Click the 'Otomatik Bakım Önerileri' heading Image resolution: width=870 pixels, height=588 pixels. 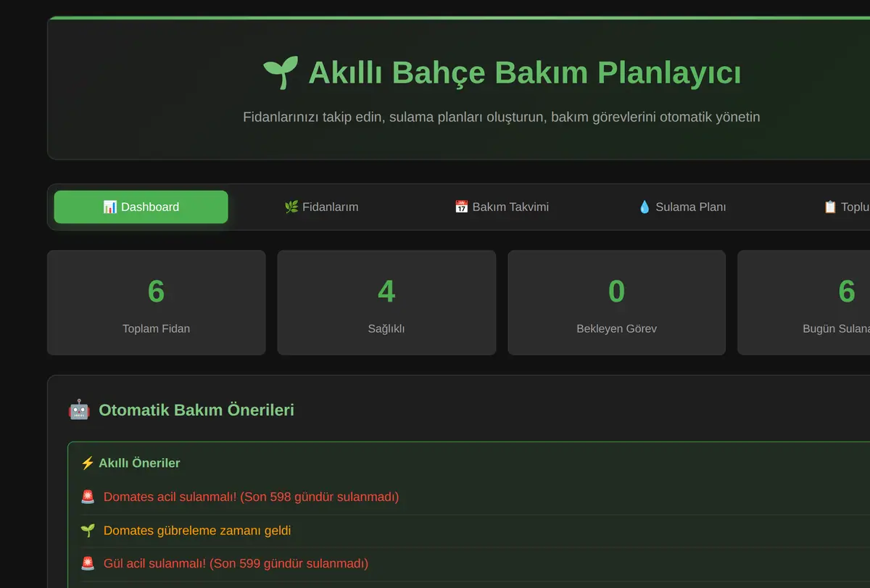point(196,410)
